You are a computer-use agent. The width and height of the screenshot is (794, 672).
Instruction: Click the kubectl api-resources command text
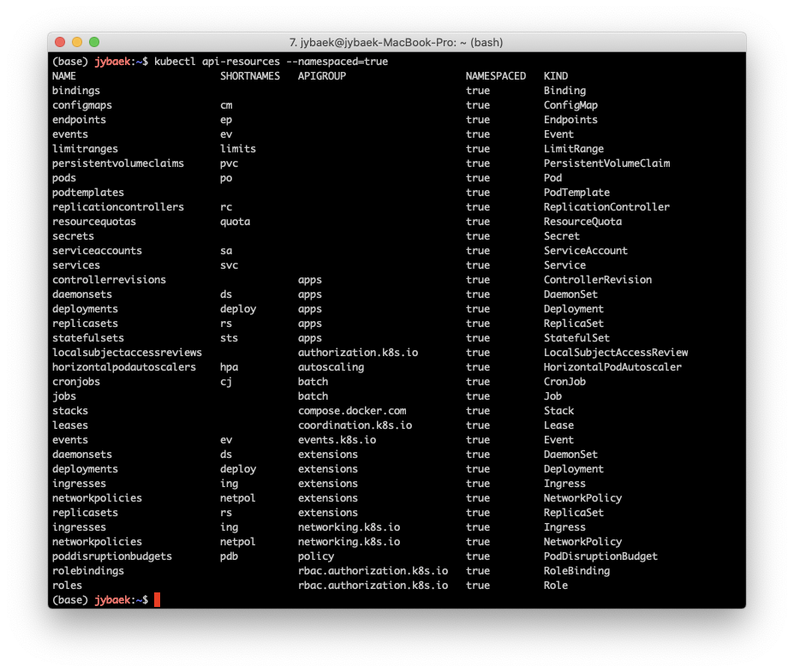pos(271,62)
